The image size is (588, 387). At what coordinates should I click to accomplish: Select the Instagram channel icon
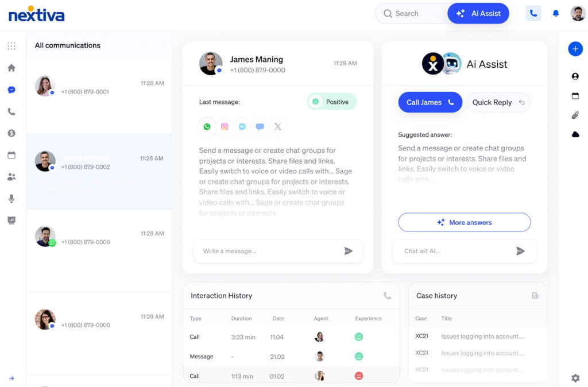pos(225,127)
